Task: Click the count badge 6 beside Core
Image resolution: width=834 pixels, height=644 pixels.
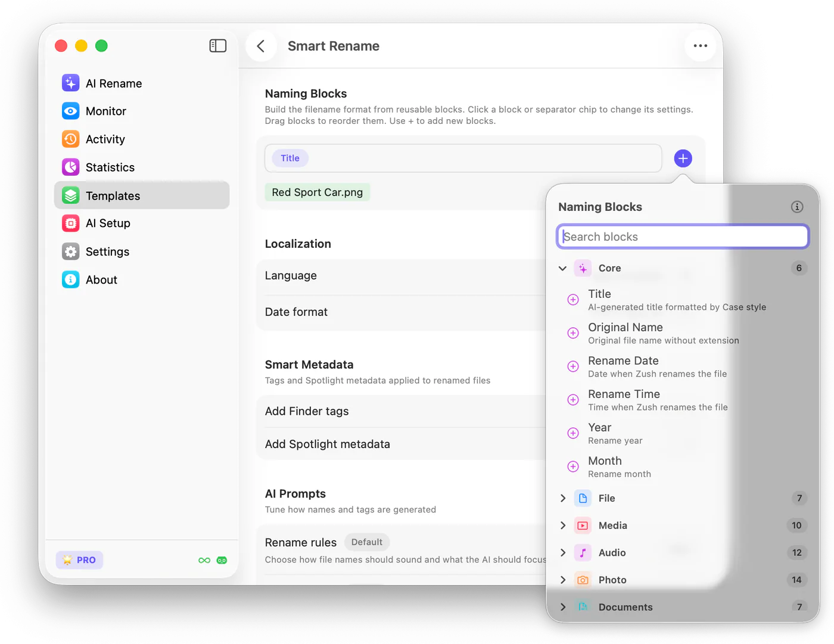Action: 799,268
